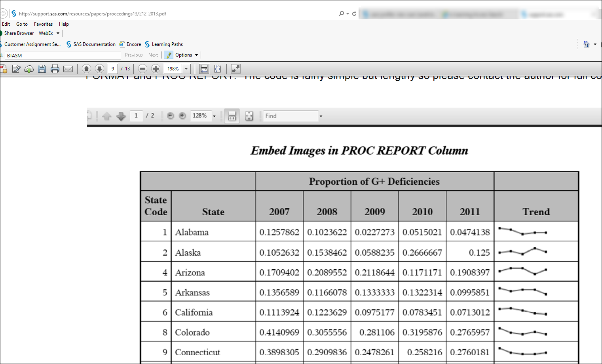Toggle fit one full page icon
Viewport: 602px width, 364px height.
217,69
